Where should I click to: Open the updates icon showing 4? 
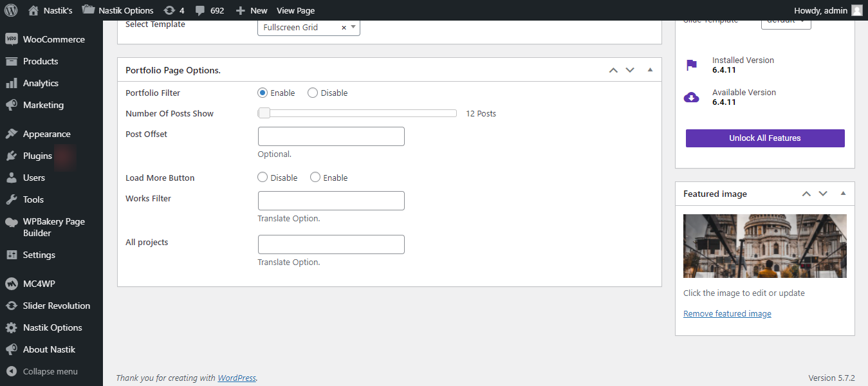[169, 10]
